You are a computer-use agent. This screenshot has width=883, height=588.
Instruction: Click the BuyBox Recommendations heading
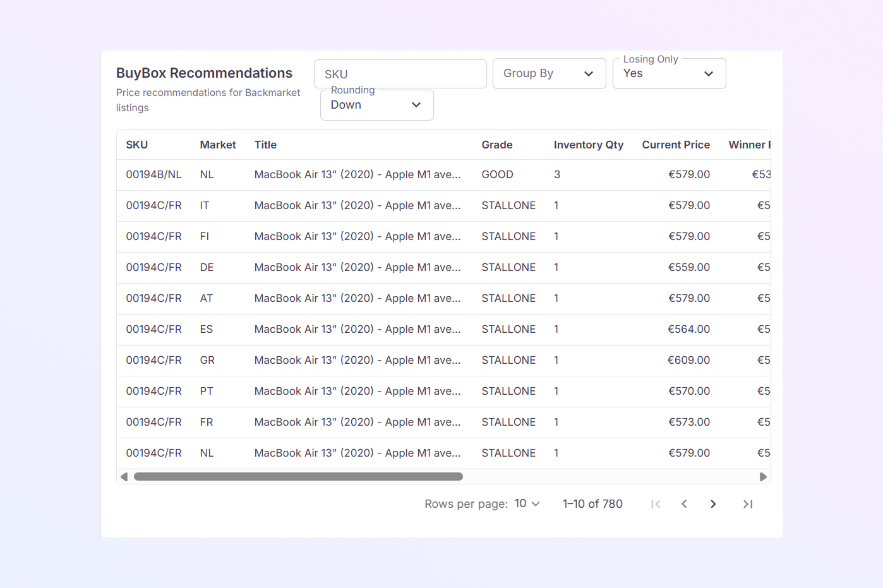pos(204,73)
